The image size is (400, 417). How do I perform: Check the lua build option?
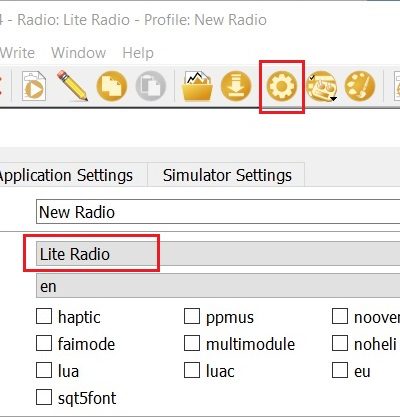pos(44,370)
